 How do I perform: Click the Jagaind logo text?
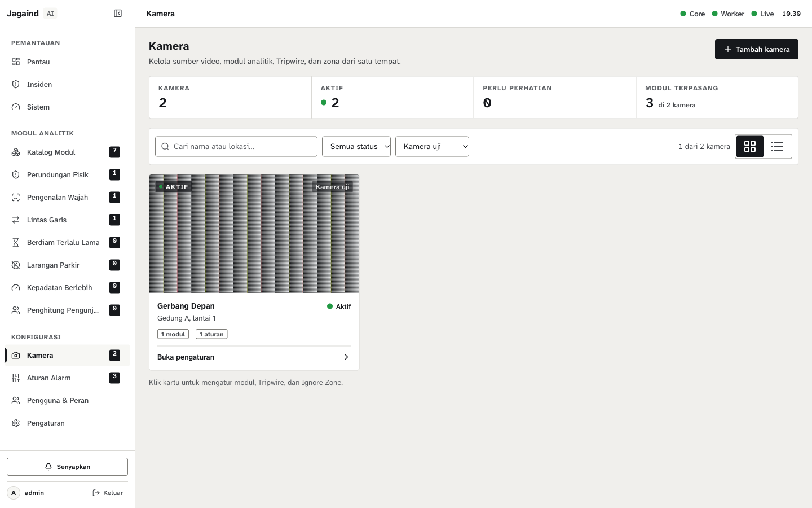23,14
